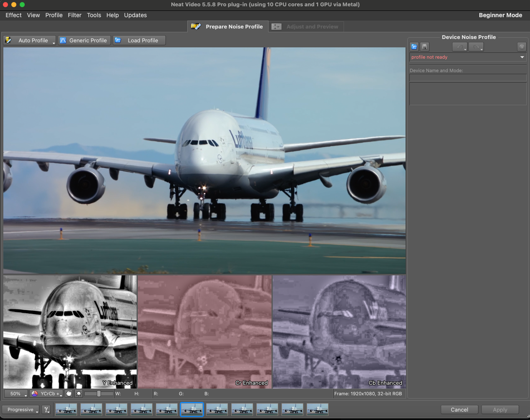Open the 50% zoom level dropdown
Image resolution: width=530 pixels, height=420 pixels.
coord(16,394)
